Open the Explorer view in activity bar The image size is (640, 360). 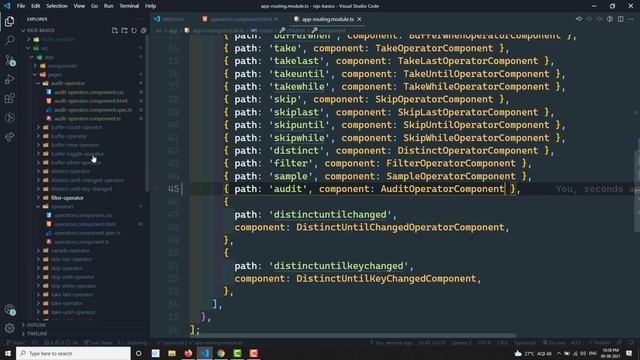(x=9, y=21)
